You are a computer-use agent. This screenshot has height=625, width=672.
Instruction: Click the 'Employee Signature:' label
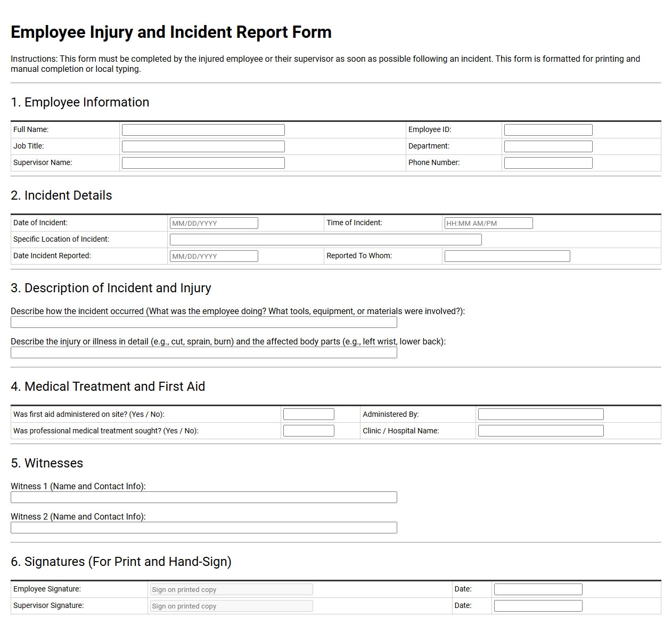(x=47, y=589)
